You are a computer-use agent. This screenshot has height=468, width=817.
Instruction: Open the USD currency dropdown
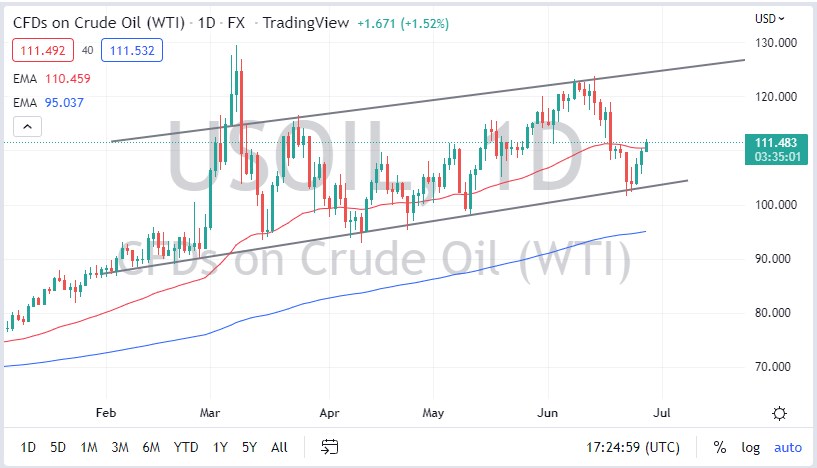768,18
